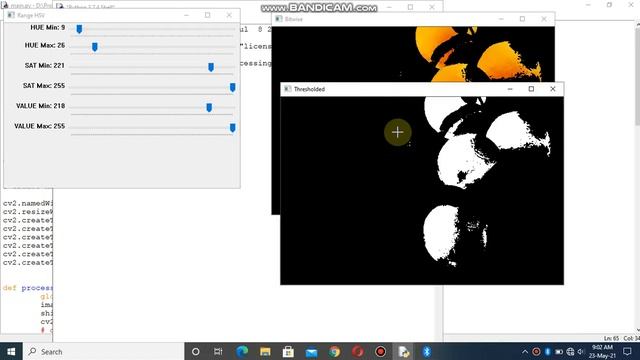Open Cortana from the taskbar
The width and height of the screenshot is (640, 360).
tap(196, 351)
